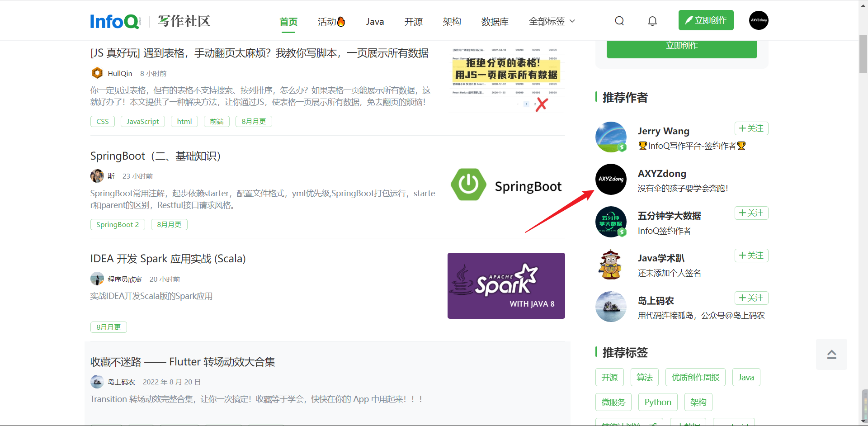868x426 pixels.
Task: Click the InfoQ logo
Action: click(x=115, y=21)
